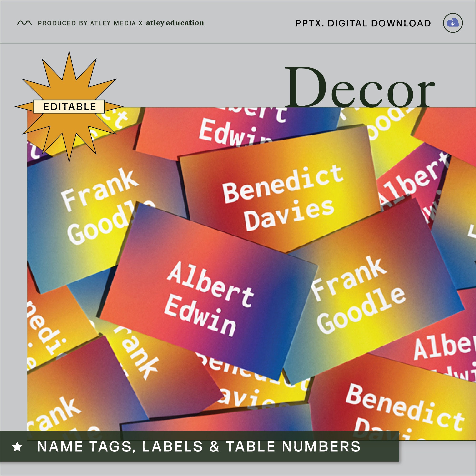Select the wavy squiggle logo icon
Image resolution: width=476 pixels, height=476 pixels.
(24, 23)
